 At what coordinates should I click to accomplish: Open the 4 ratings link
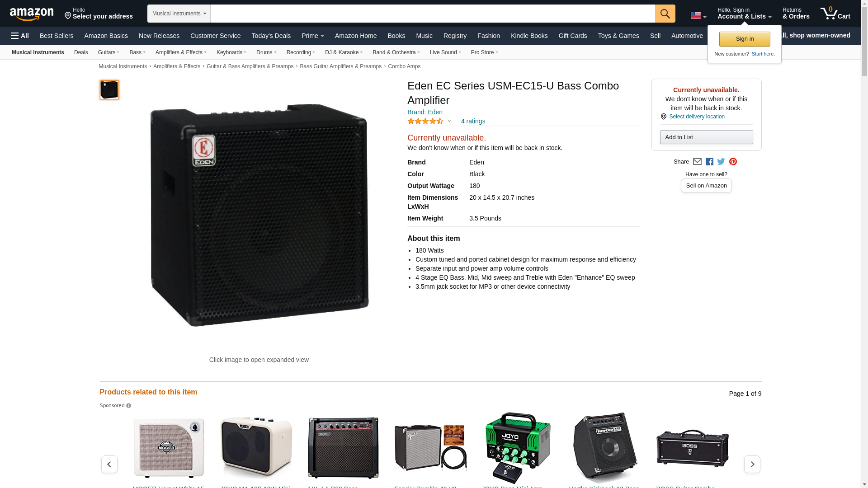coord(473,121)
